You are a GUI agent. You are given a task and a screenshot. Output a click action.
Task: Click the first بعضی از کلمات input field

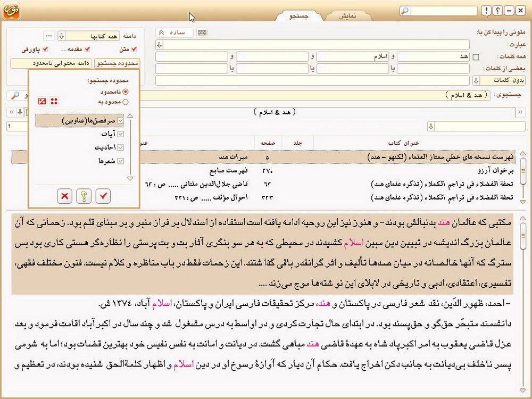(433, 69)
